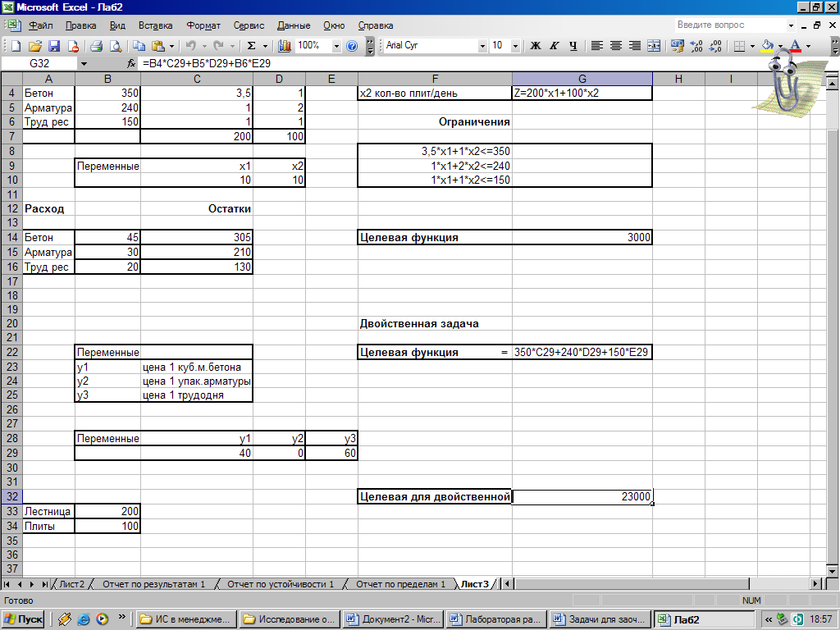Image resolution: width=840 pixels, height=630 pixels.
Task: Open ИС в менеджме... folder taskbar button
Action: coord(186,619)
